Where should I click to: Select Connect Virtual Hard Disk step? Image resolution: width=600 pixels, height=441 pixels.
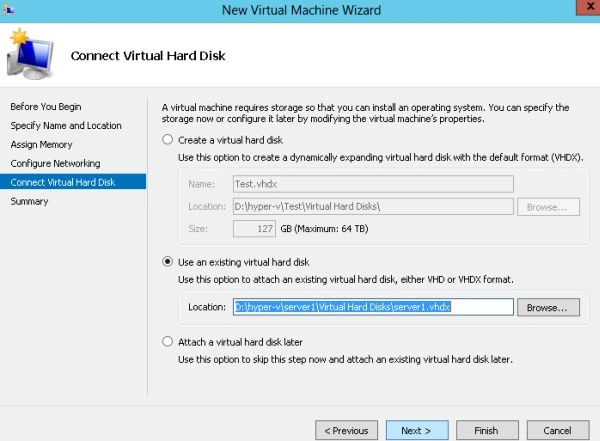pyautogui.click(x=73, y=182)
